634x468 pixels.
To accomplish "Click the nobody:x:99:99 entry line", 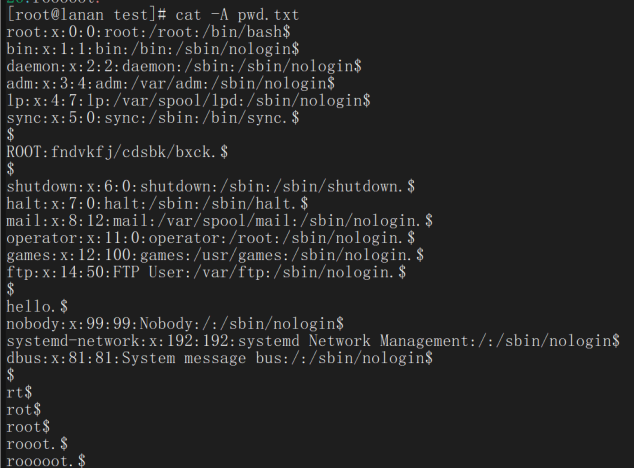I will [175, 324].
